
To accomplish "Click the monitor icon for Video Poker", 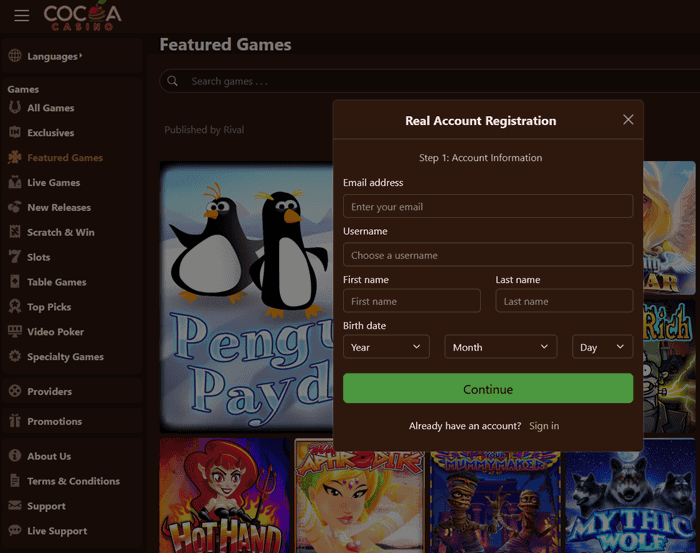I will point(15,331).
